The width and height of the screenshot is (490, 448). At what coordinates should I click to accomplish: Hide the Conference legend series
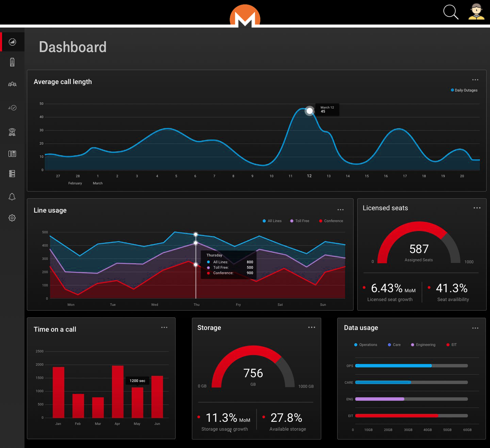coord(331,221)
